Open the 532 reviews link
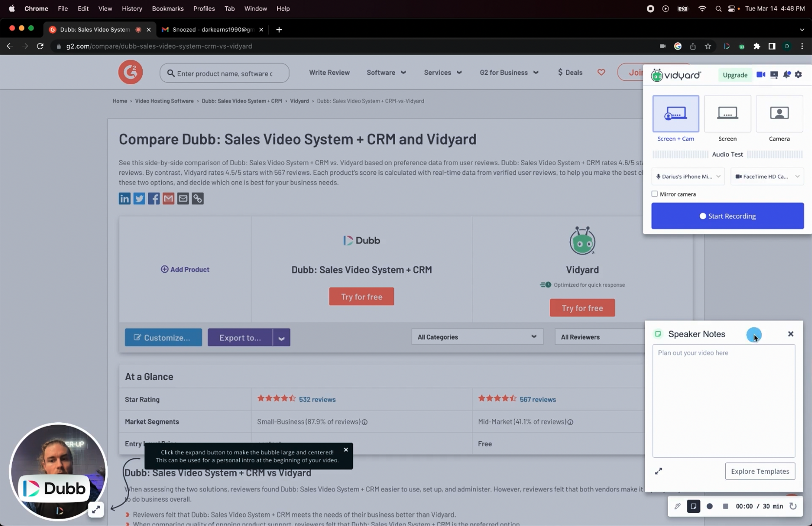The image size is (812, 526). (317, 399)
